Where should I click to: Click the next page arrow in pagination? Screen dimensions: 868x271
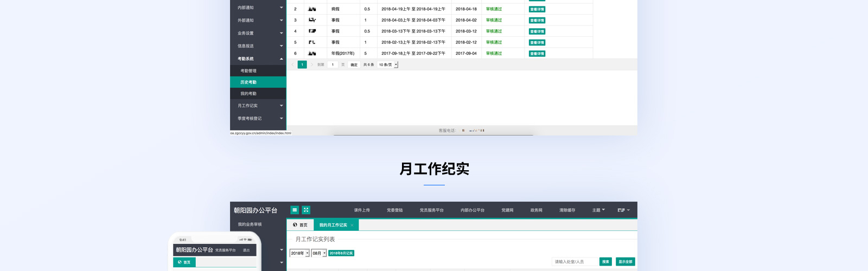point(312,64)
